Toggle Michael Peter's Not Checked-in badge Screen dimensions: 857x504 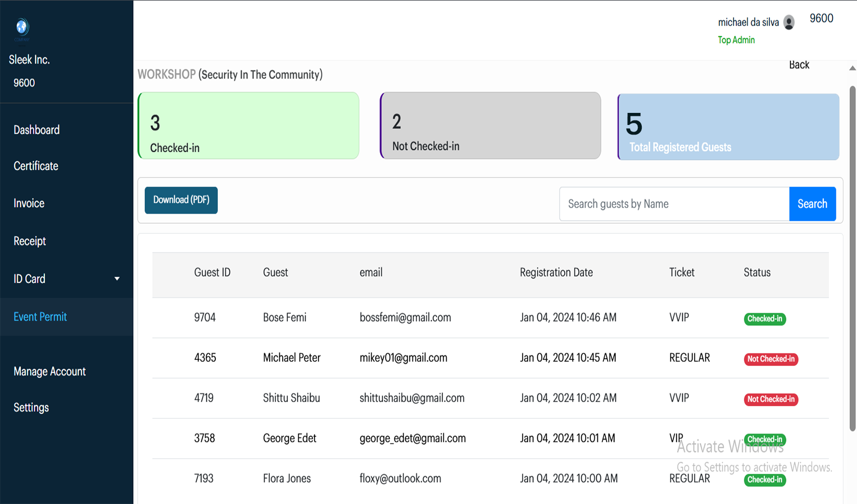click(x=770, y=359)
